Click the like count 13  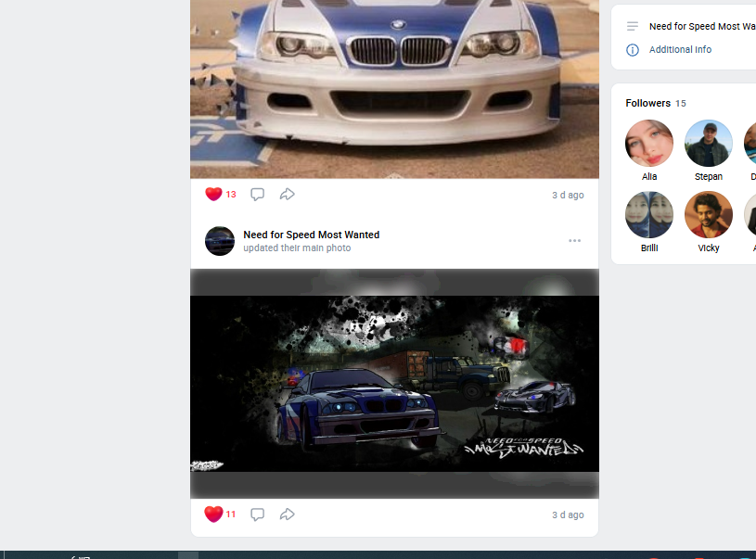tap(231, 194)
